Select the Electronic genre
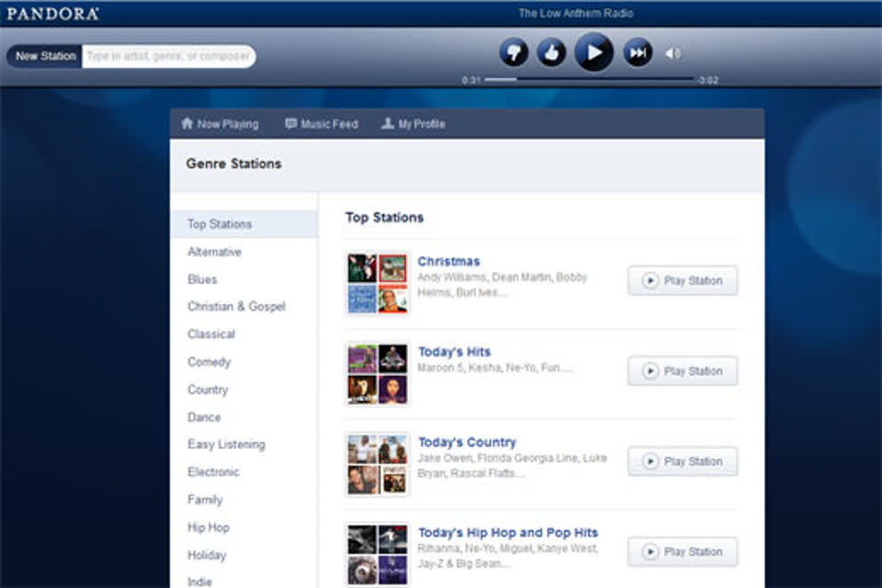Screen dimensions: 882x588 213,472
